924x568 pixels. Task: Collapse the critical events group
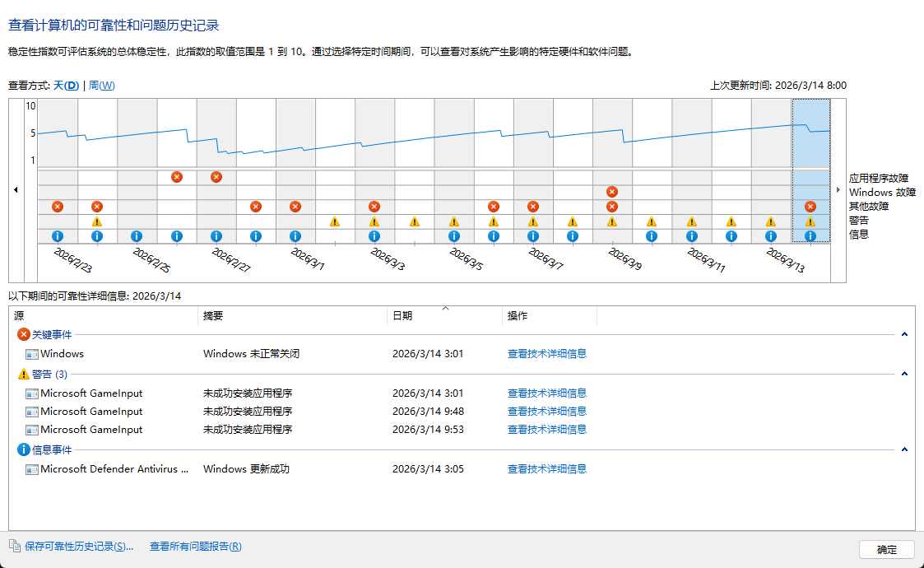tap(904, 334)
